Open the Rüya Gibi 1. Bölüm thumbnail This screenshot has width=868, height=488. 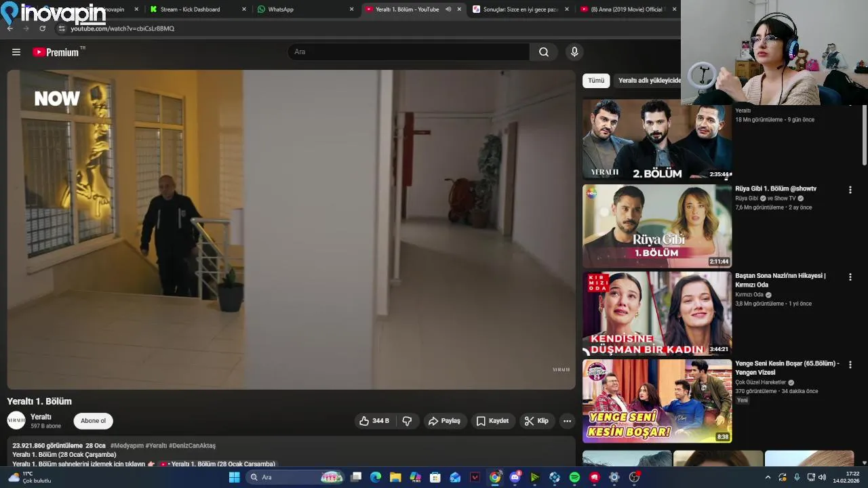657,226
